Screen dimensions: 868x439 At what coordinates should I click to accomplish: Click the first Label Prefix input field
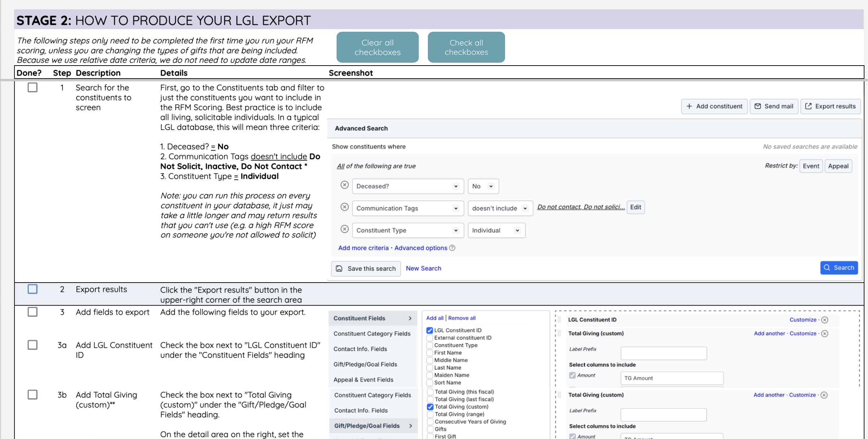pos(663,353)
